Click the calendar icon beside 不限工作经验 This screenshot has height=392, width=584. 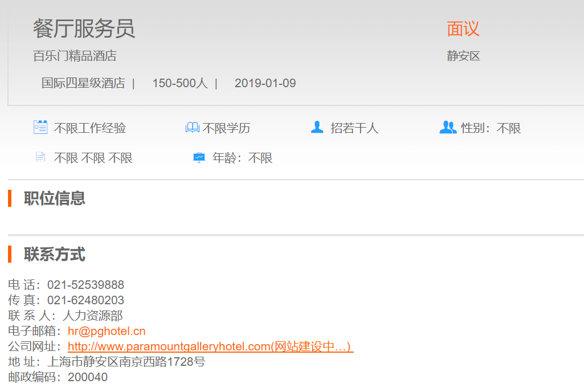[40, 127]
